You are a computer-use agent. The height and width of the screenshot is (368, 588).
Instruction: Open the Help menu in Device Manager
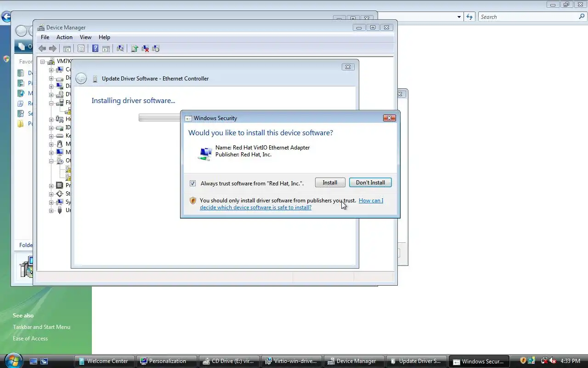[104, 37]
